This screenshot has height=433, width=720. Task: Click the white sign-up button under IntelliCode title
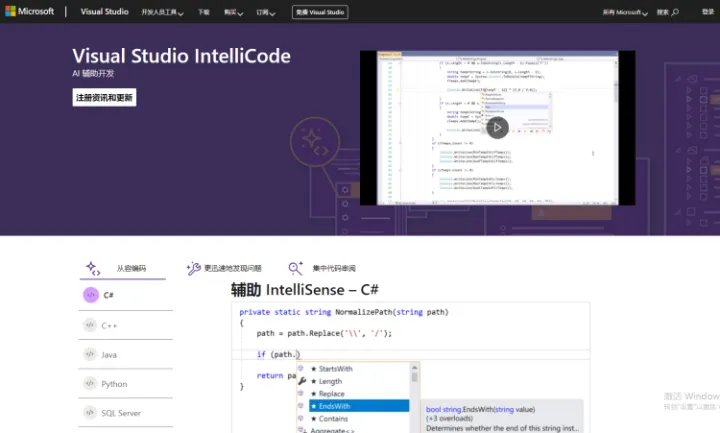(104, 97)
